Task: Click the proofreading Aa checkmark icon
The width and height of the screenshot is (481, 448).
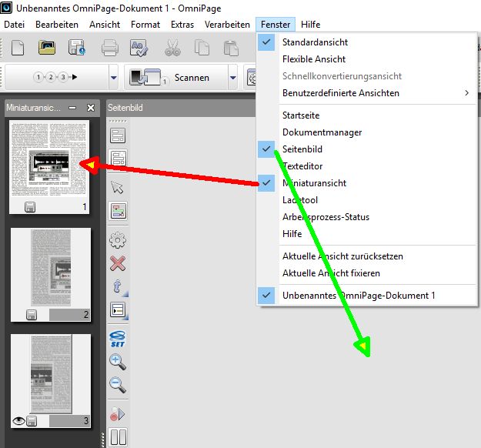Action: [x=139, y=48]
